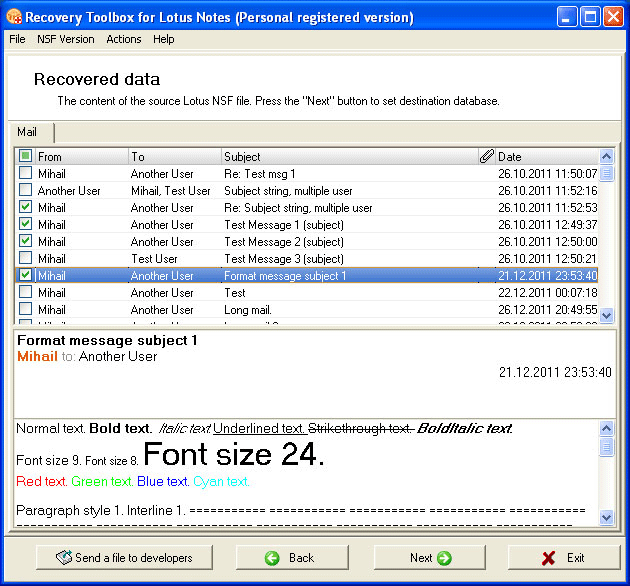
Task: Maximize the Recovery Toolbox window
Action: (590, 17)
